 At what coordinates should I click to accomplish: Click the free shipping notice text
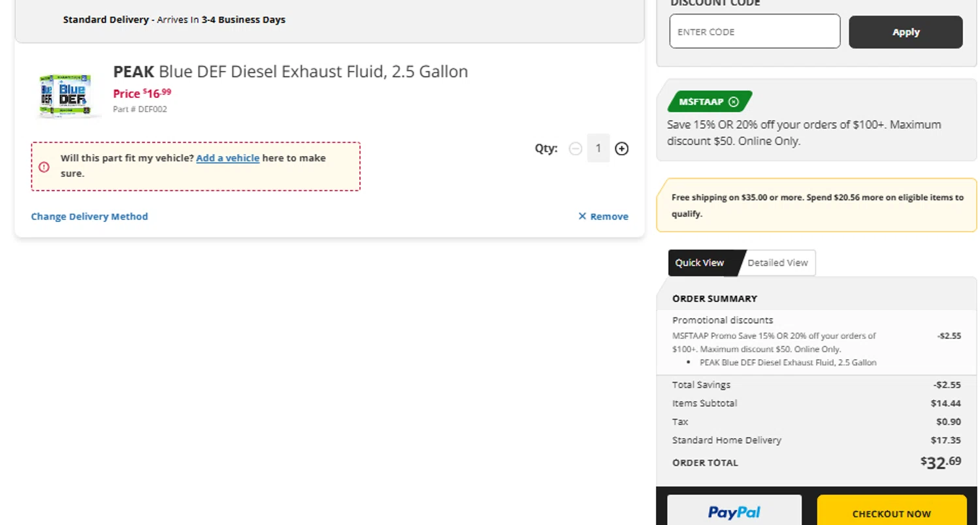(x=817, y=205)
